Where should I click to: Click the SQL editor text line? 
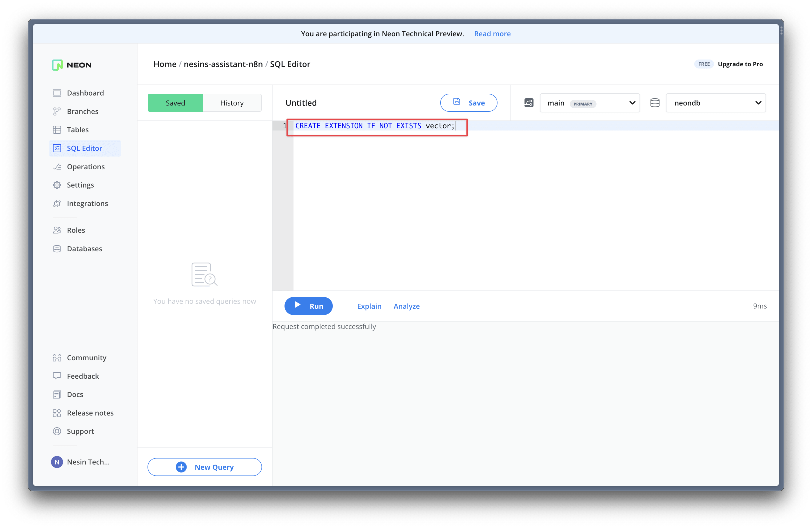536,125
